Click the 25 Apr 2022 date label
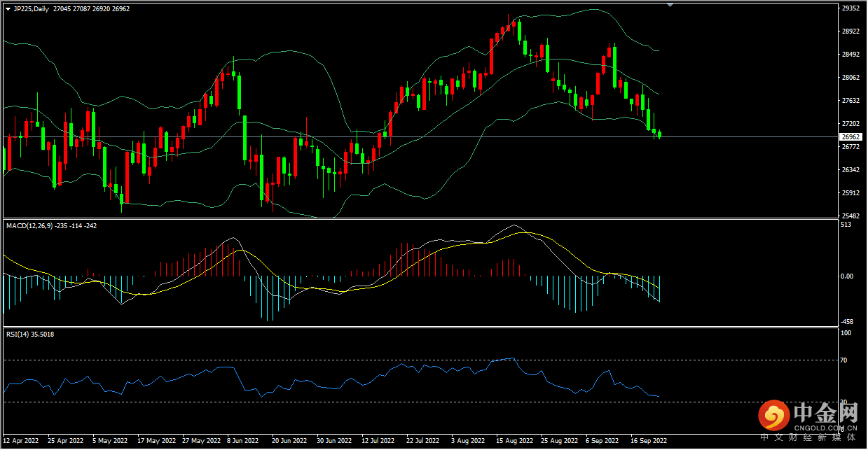Image resolution: width=868 pixels, height=450 pixels. (65, 441)
